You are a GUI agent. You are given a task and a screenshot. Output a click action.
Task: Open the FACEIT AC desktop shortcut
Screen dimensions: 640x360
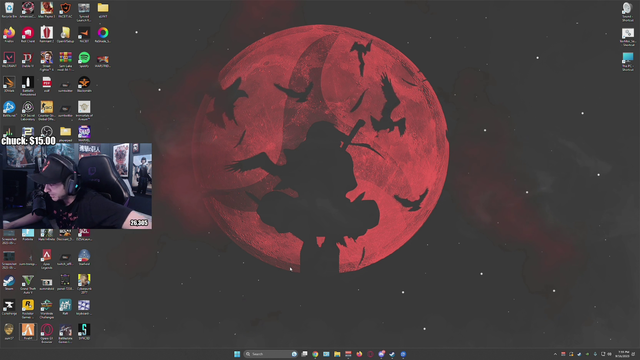[x=65, y=10]
